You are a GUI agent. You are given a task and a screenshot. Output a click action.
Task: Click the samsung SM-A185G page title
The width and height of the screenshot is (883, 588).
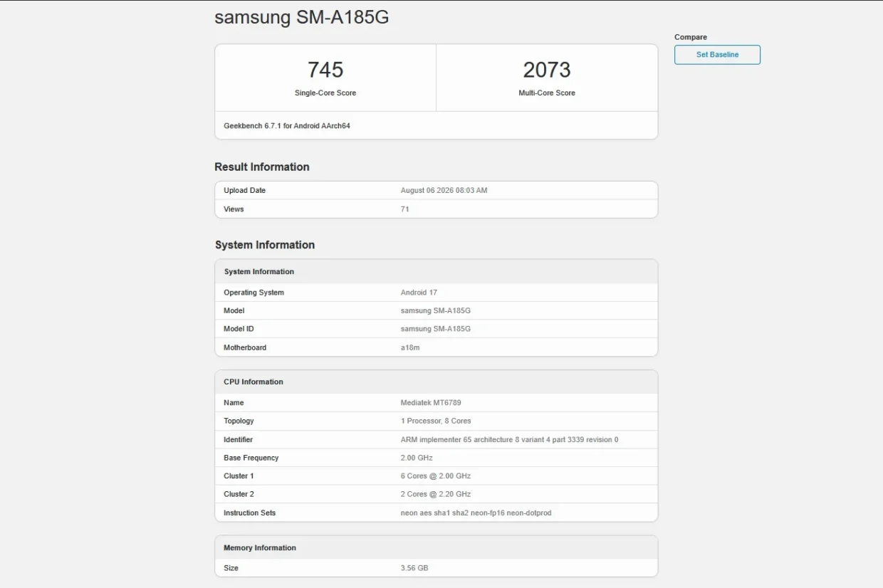click(x=302, y=18)
